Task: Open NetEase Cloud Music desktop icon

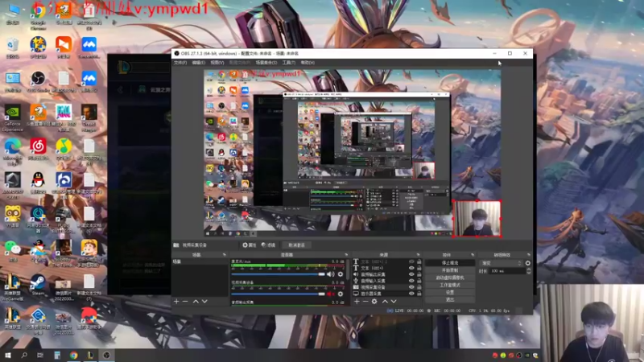Action: [38, 149]
